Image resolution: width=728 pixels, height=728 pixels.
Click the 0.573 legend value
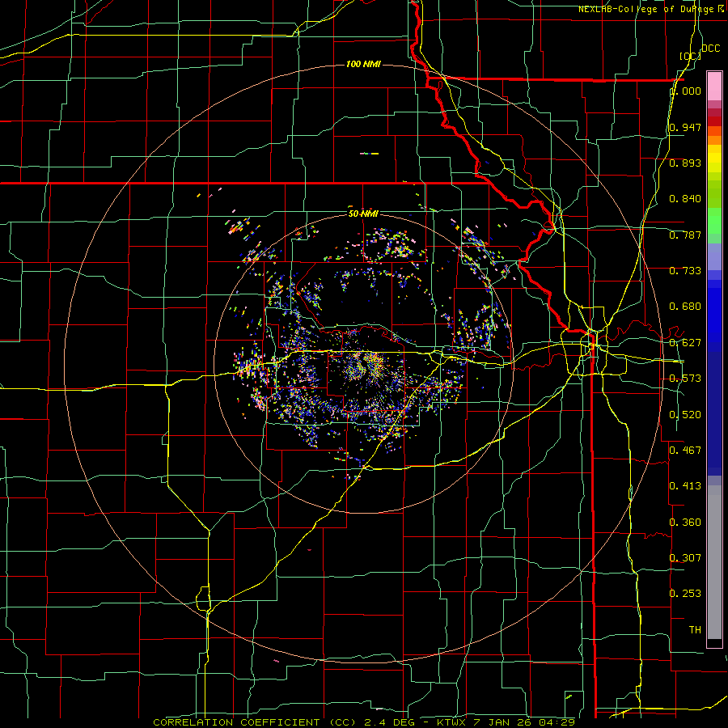pyautogui.click(x=685, y=379)
